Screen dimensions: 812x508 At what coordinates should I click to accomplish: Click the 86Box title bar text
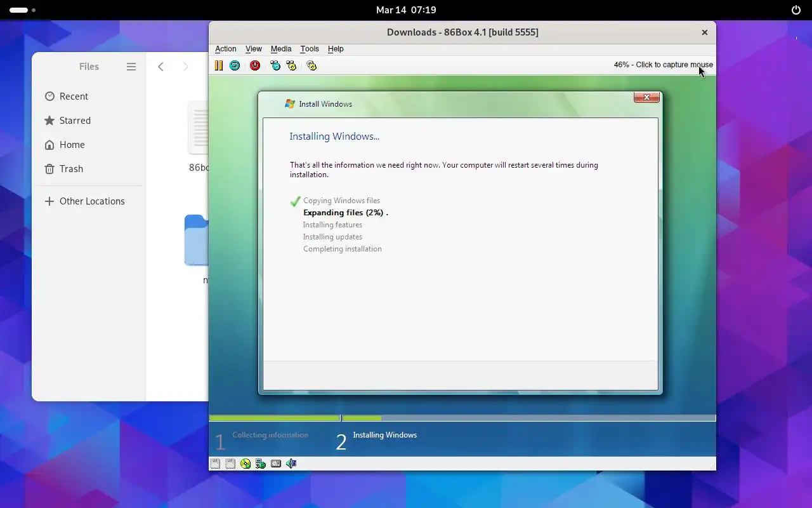click(462, 32)
